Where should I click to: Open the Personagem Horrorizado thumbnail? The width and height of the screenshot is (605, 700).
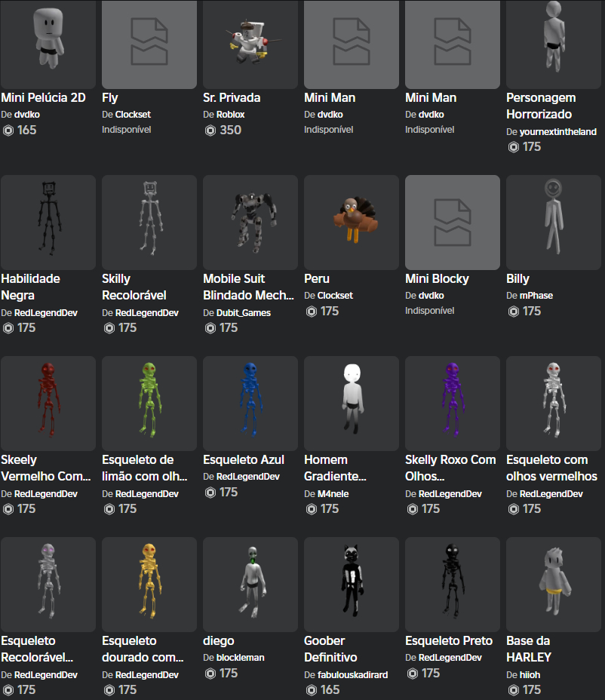(x=554, y=45)
